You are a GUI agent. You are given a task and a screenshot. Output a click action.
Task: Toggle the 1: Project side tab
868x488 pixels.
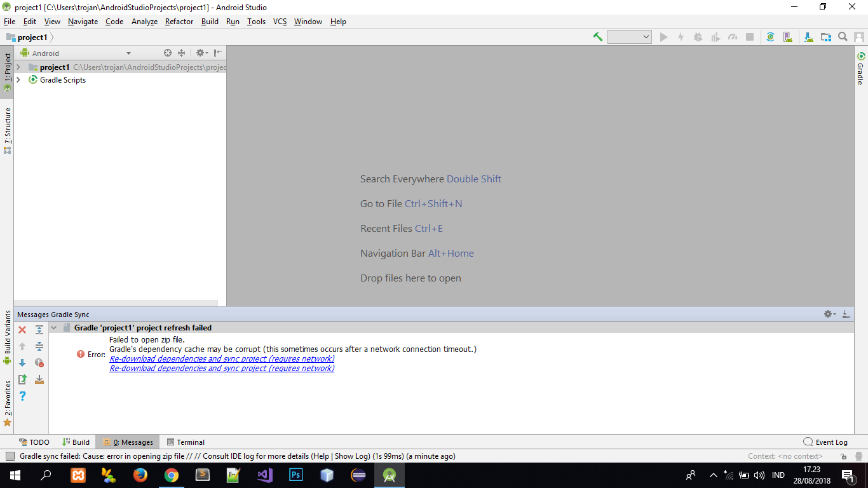click(x=7, y=72)
